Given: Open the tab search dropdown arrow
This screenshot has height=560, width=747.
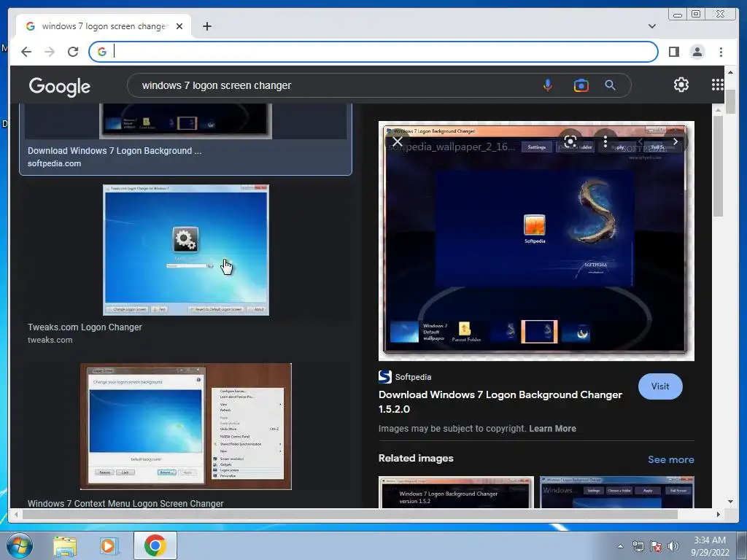Looking at the screenshot, I should pos(651,26).
